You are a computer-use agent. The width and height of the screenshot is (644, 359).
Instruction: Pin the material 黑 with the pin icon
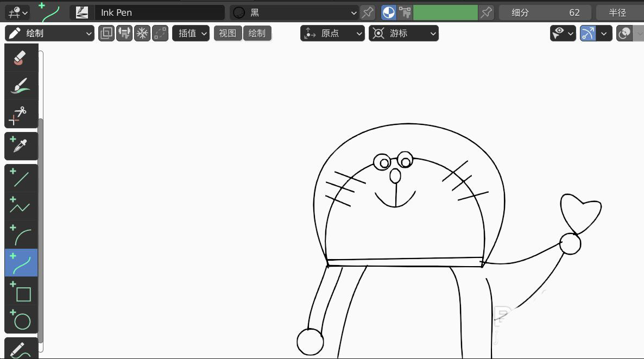point(368,12)
